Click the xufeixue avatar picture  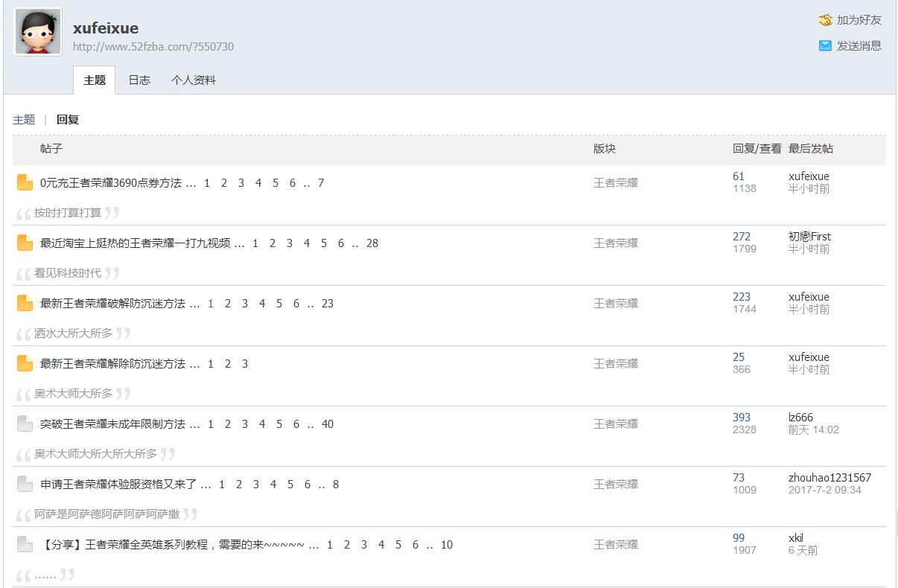pyautogui.click(x=38, y=32)
